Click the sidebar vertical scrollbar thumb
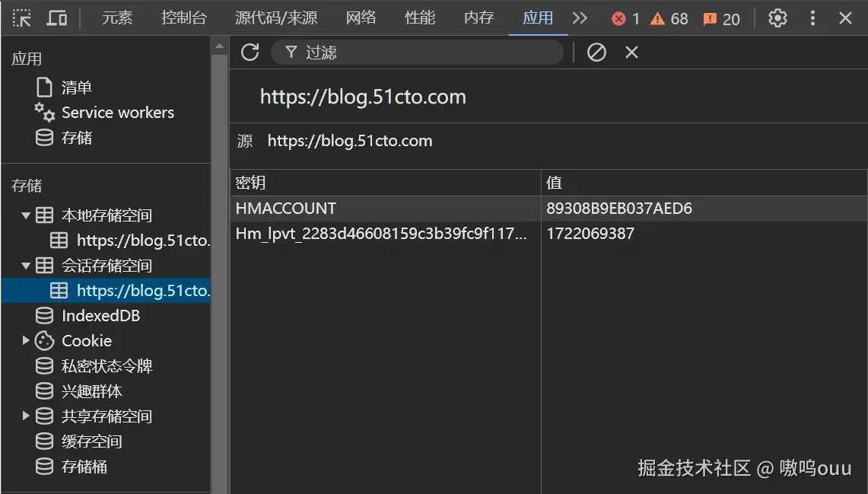Viewport: 868px width, 494px height. pos(219,273)
